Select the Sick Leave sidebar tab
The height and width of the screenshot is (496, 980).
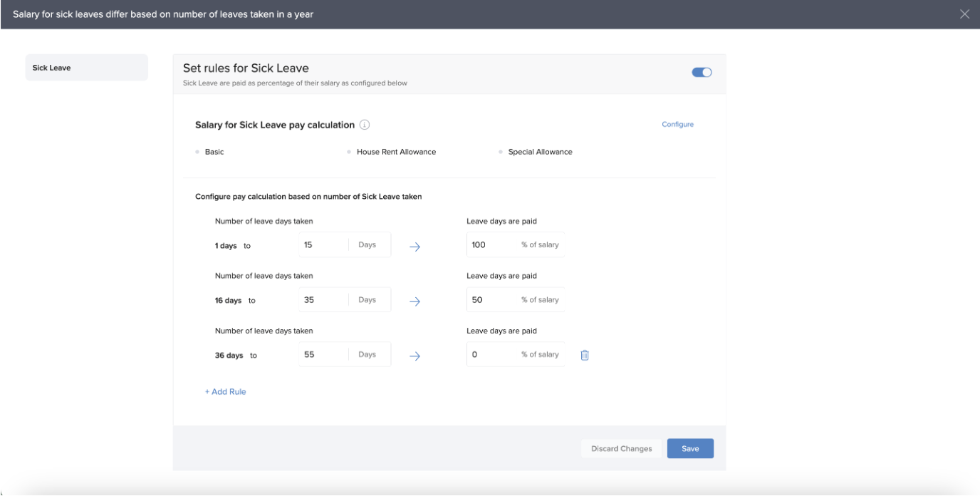click(86, 68)
